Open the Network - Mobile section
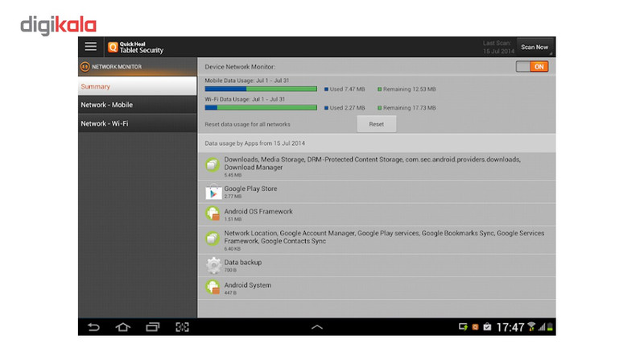The image size is (644, 353). point(137,105)
